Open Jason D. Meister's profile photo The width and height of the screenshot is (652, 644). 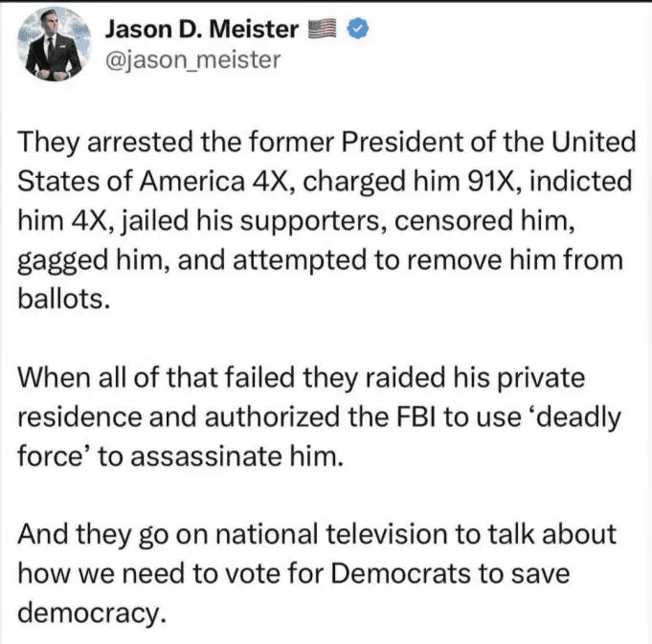point(54,45)
